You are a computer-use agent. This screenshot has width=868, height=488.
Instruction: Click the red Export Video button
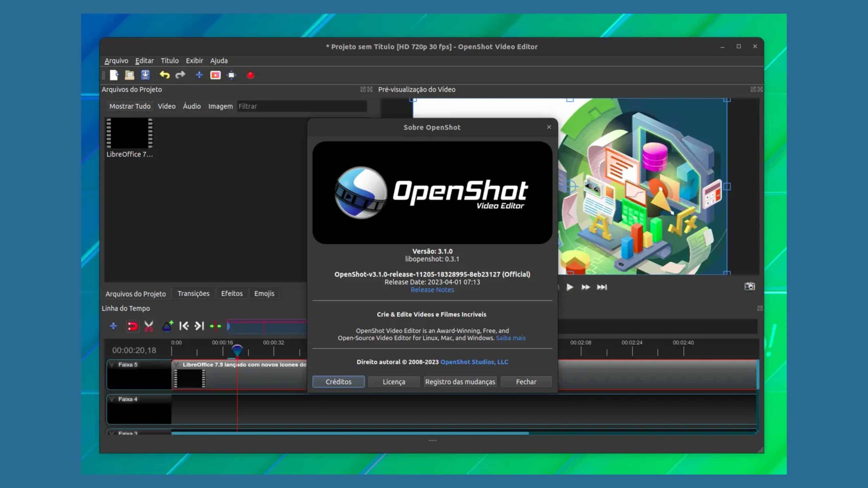pos(251,75)
